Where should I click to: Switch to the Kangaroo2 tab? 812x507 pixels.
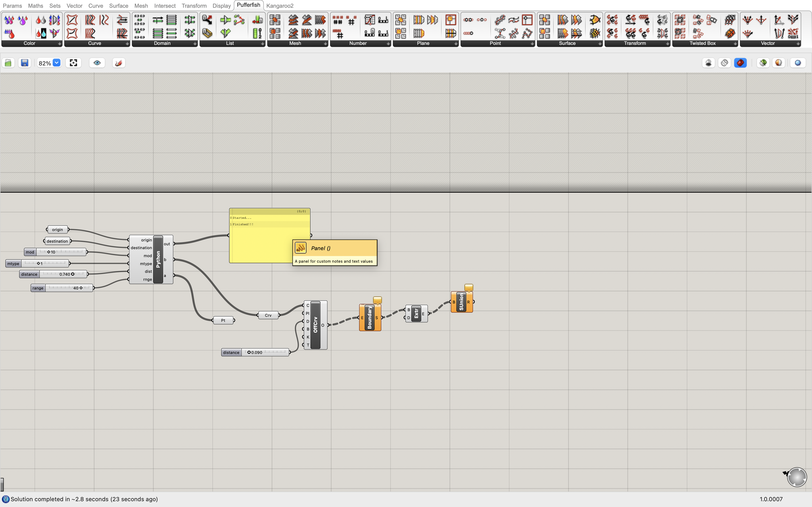pyautogui.click(x=280, y=5)
